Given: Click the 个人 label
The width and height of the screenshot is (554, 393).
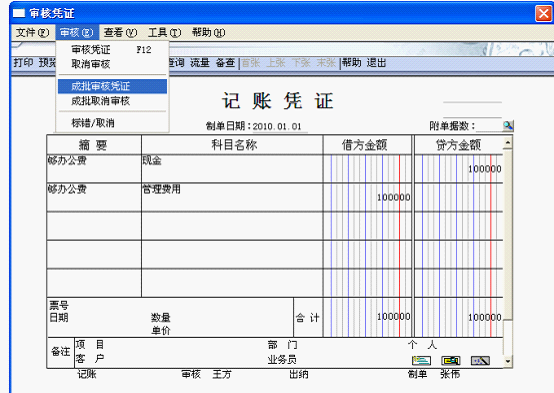Looking at the screenshot, I should pyautogui.click(x=422, y=345).
